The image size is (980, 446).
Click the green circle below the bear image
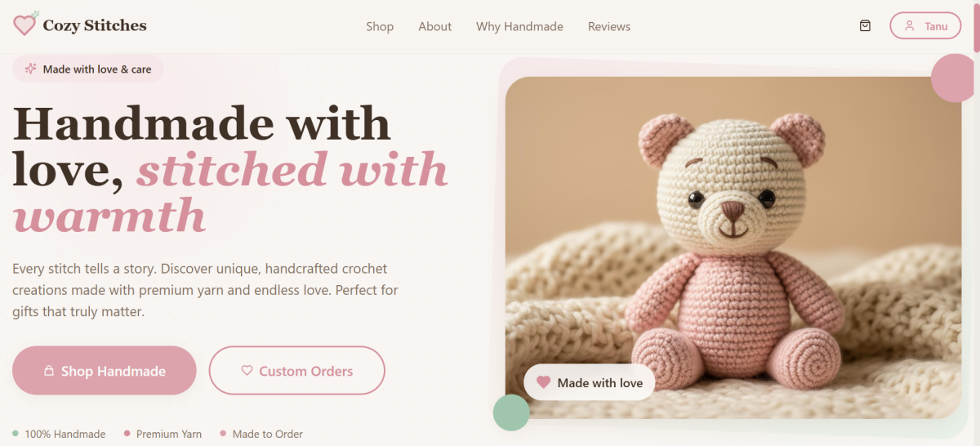(x=511, y=413)
